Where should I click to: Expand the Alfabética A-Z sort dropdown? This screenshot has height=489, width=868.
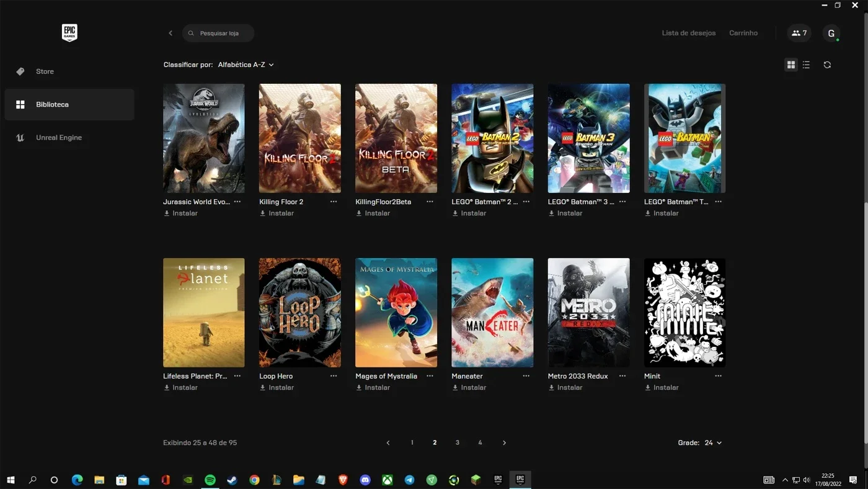click(x=246, y=65)
